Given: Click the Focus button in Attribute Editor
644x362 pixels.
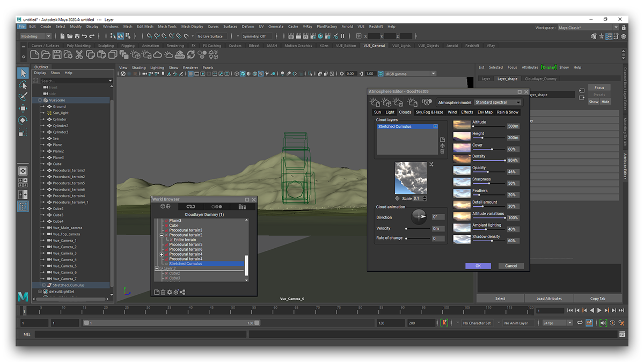Looking at the screenshot, I should pos(599,88).
